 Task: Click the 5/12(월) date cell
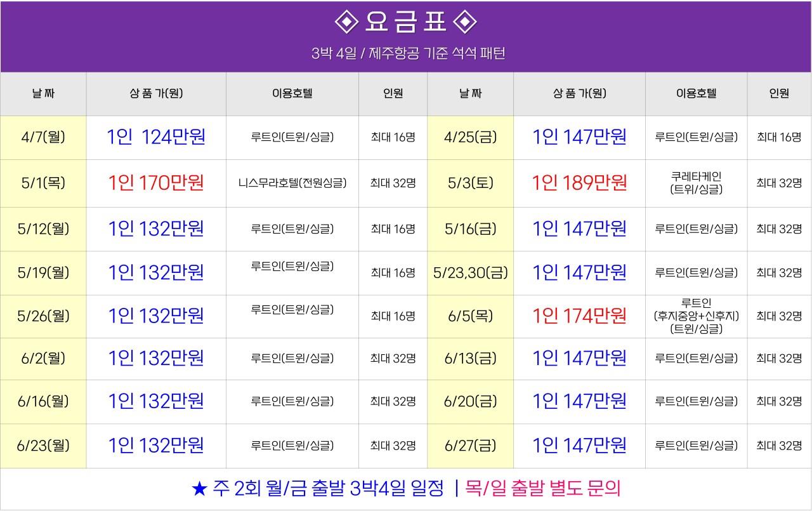click(43, 229)
